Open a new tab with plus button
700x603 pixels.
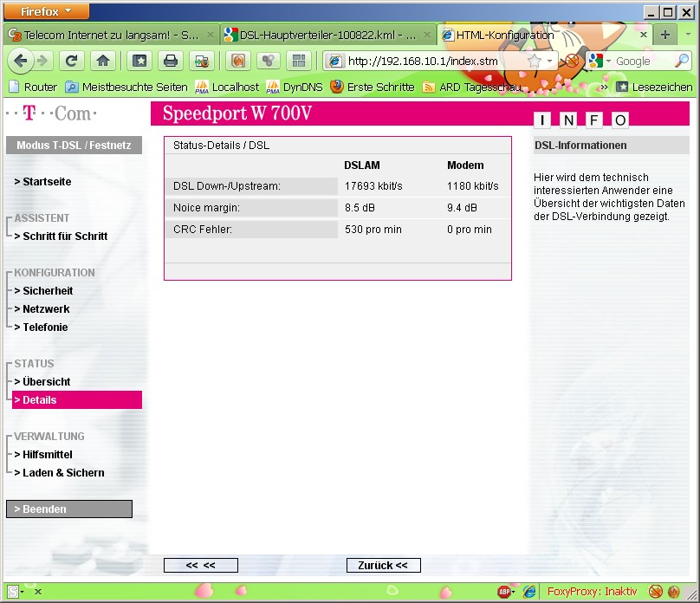point(665,35)
